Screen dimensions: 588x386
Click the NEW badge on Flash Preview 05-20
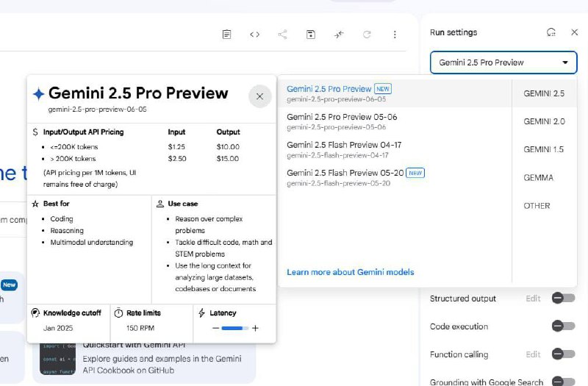pyautogui.click(x=415, y=173)
